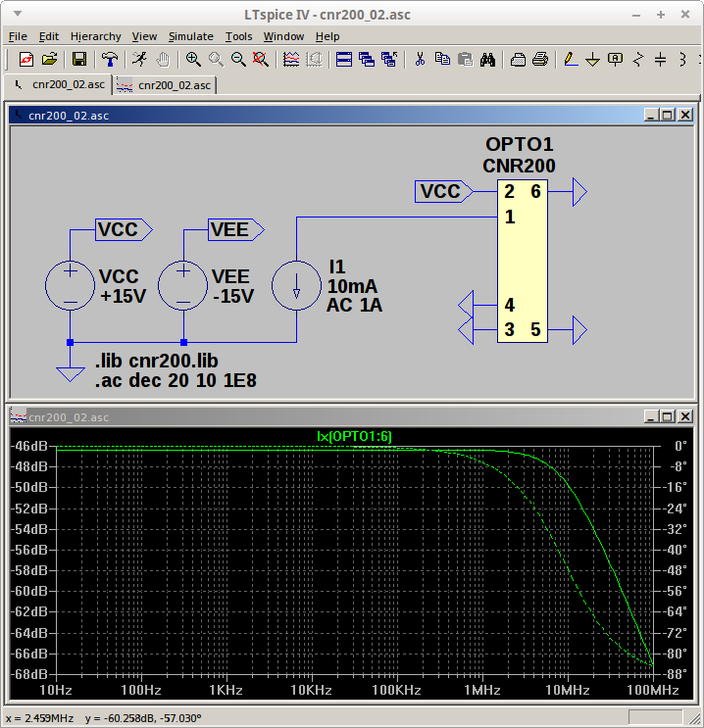Viewport: 704px width, 728px height.
Task: Select the Place Capacitor tool
Action: [660, 60]
